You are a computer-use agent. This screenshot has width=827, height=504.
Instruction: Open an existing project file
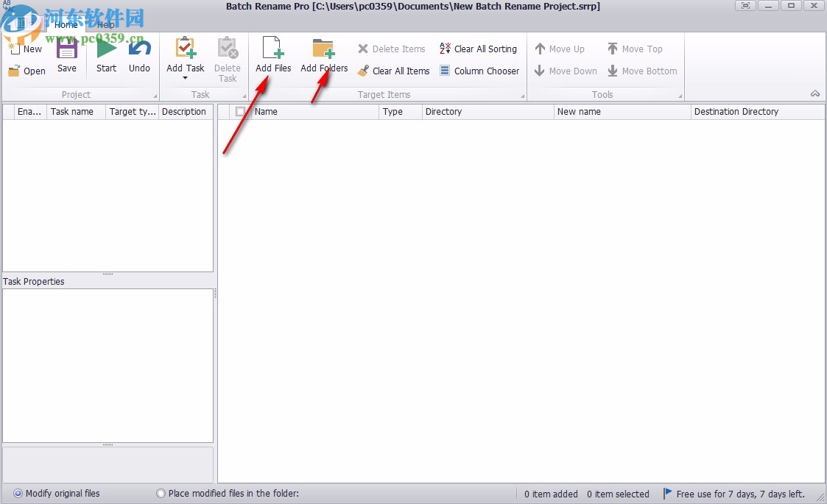click(x=27, y=71)
